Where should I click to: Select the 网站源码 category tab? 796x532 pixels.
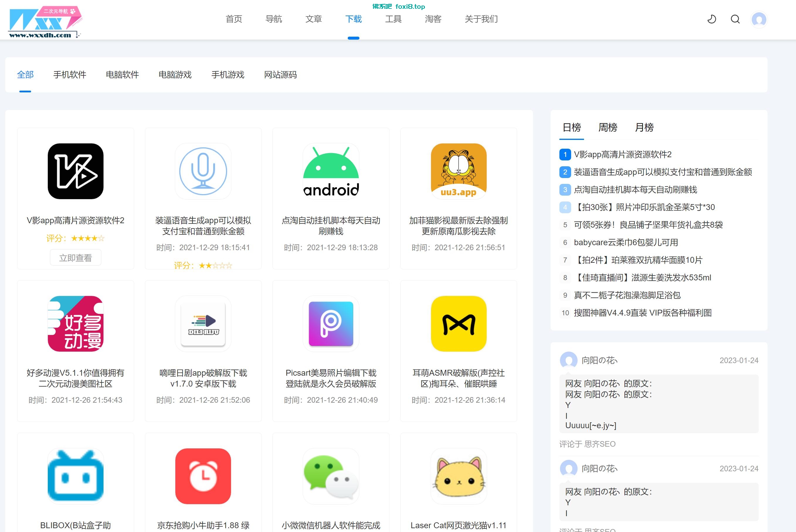pyautogui.click(x=281, y=75)
